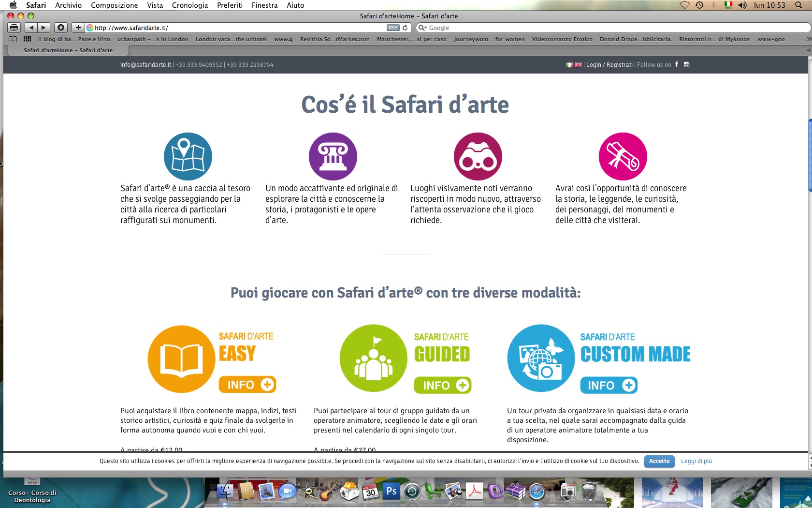Click the purple column circle icon
This screenshot has height=508, width=812.
click(x=333, y=156)
